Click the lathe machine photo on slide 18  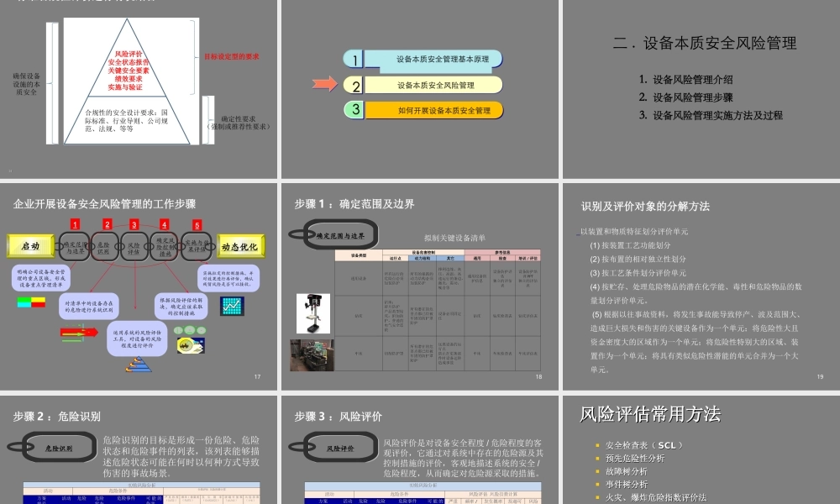pyautogui.click(x=312, y=354)
